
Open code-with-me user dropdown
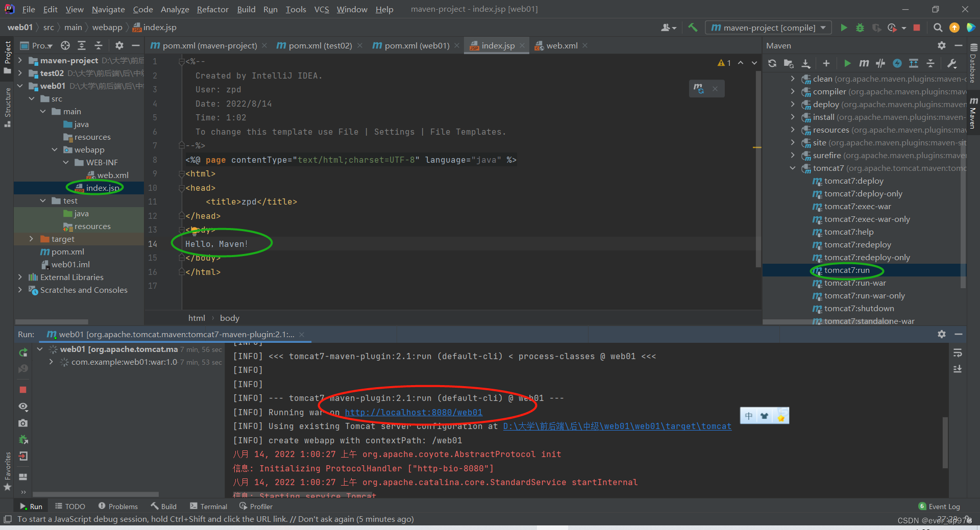(x=669, y=28)
